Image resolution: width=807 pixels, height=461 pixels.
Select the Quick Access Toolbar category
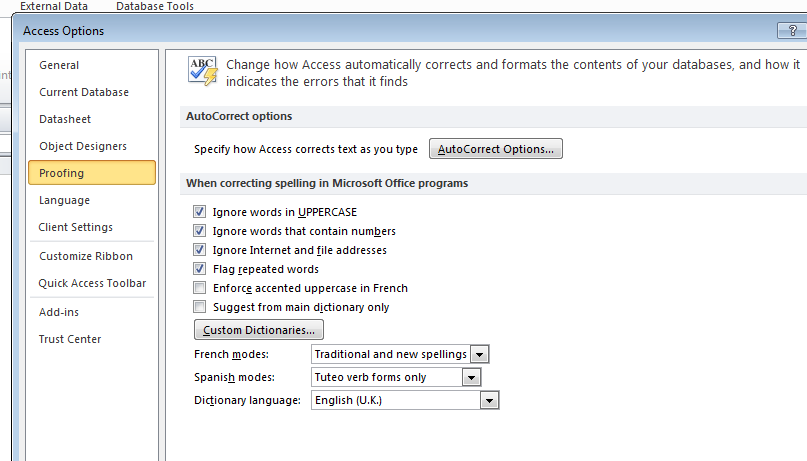pos(93,283)
